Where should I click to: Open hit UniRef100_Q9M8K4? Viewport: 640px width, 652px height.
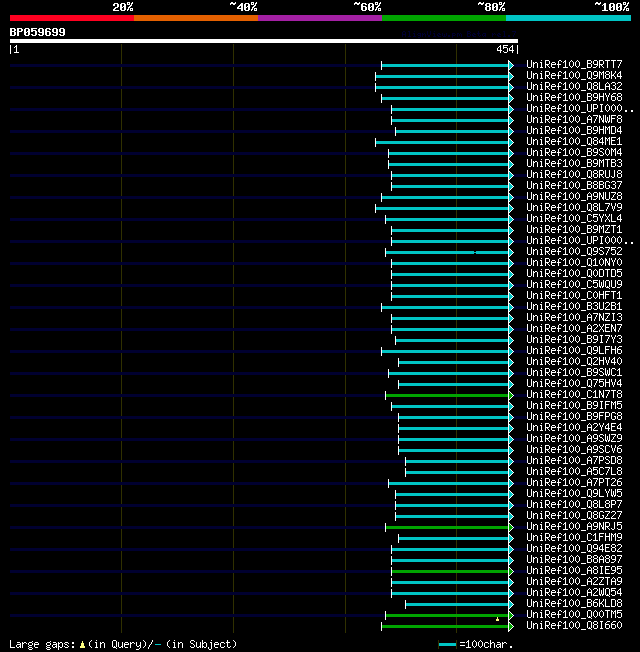[574, 76]
